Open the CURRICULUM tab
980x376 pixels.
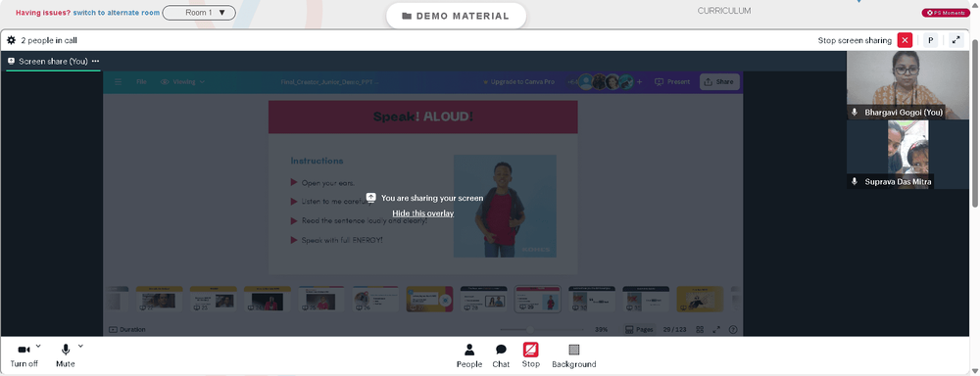[724, 11]
